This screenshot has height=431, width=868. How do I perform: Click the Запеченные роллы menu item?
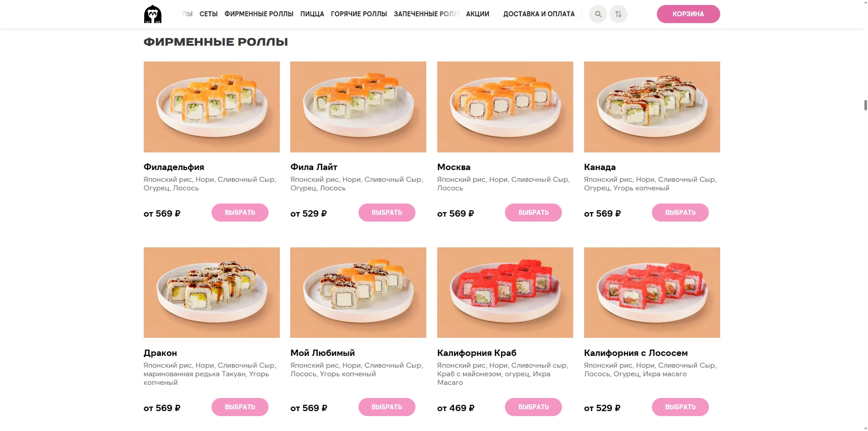(x=425, y=14)
